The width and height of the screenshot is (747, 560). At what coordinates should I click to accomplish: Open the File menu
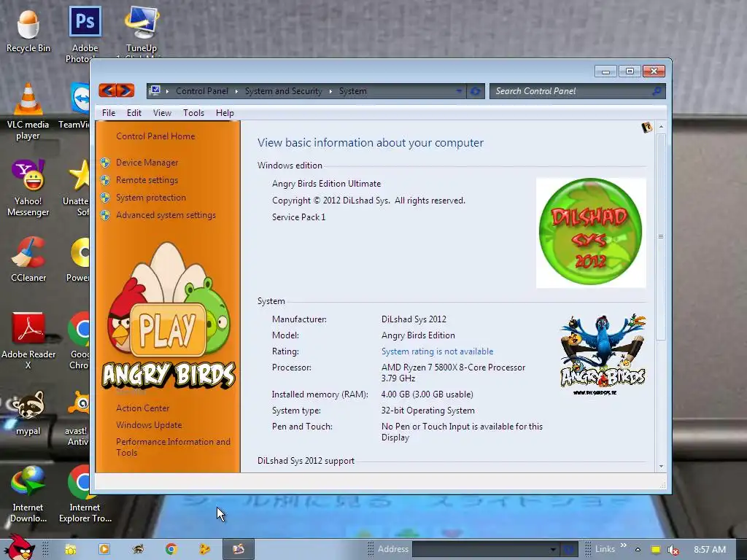[x=109, y=113]
